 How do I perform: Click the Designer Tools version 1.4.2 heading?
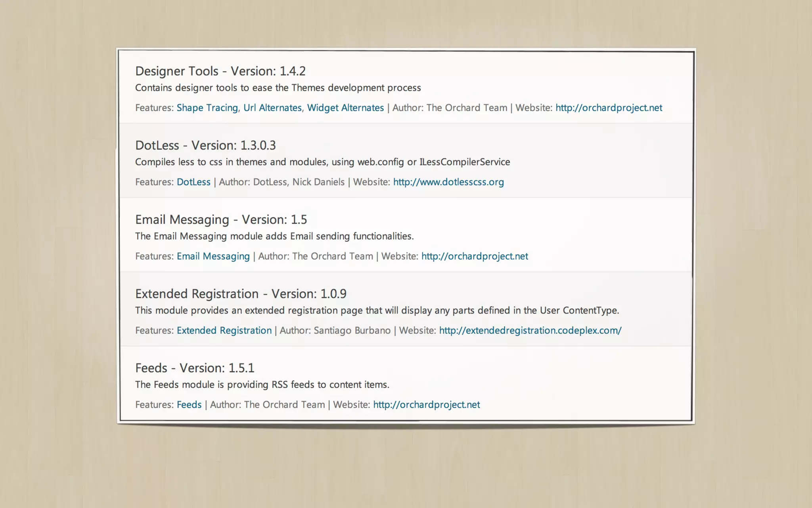click(220, 71)
